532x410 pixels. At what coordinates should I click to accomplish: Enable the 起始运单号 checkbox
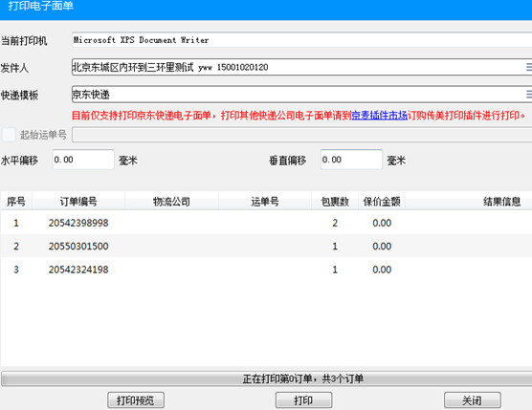[9, 135]
